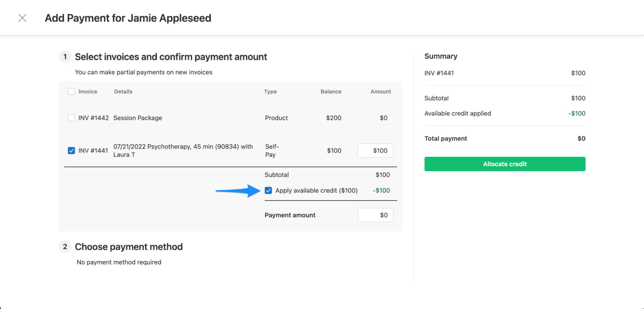The height and width of the screenshot is (309, 644).
Task: Click the Details column header
Action: click(123, 91)
